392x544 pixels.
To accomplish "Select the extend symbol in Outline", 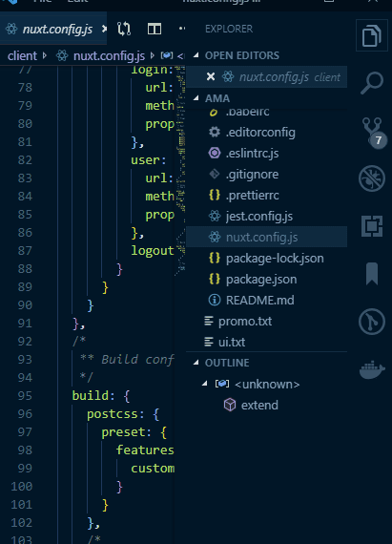I will (259, 405).
